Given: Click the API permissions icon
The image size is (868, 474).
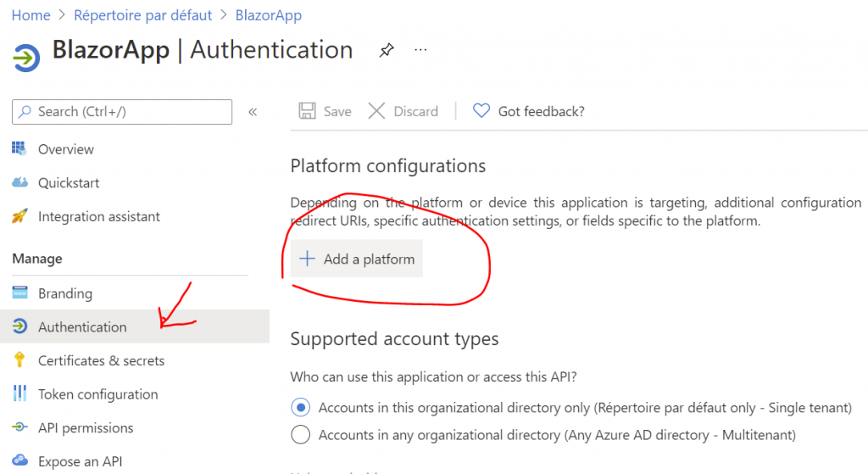Looking at the screenshot, I should click(20, 427).
